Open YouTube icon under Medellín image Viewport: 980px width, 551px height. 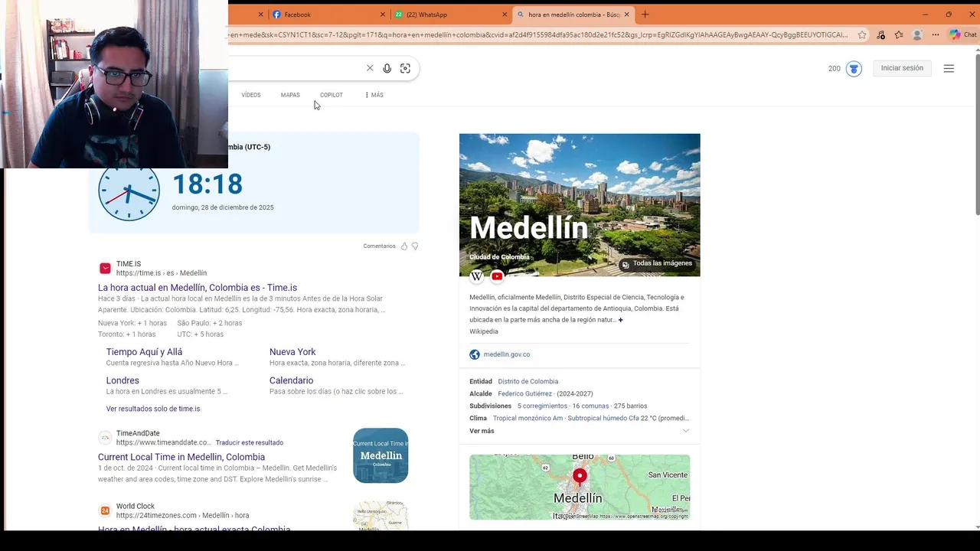click(497, 276)
